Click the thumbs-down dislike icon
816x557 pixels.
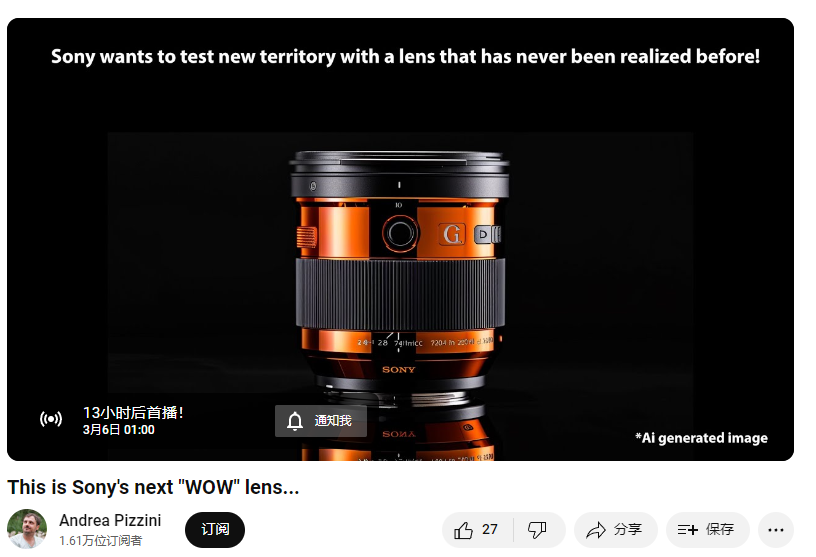click(x=537, y=530)
